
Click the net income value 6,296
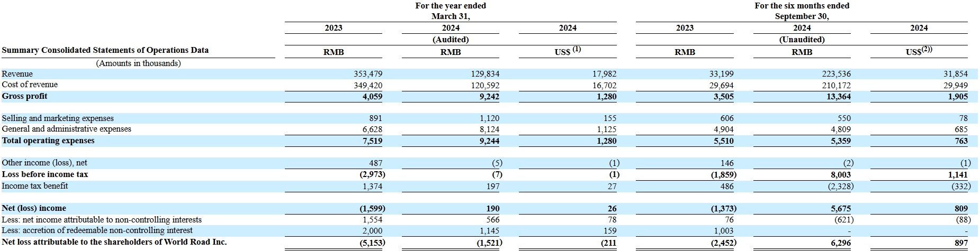tap(840, 243)
